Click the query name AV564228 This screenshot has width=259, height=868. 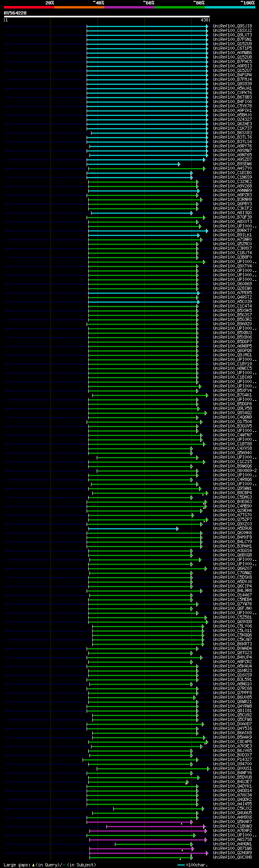coord(15,13)
